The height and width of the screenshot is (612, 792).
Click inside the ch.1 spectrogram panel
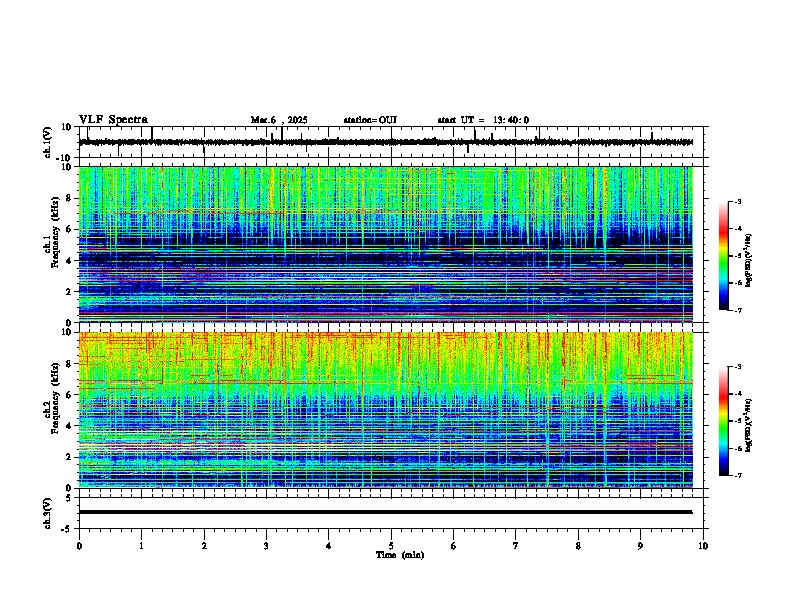[x=385, y=244]
